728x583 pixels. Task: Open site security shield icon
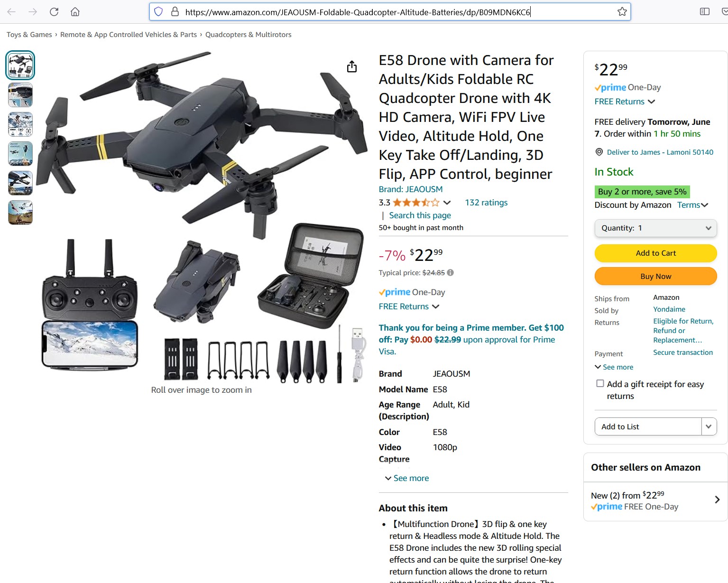(x=159, y=12)
